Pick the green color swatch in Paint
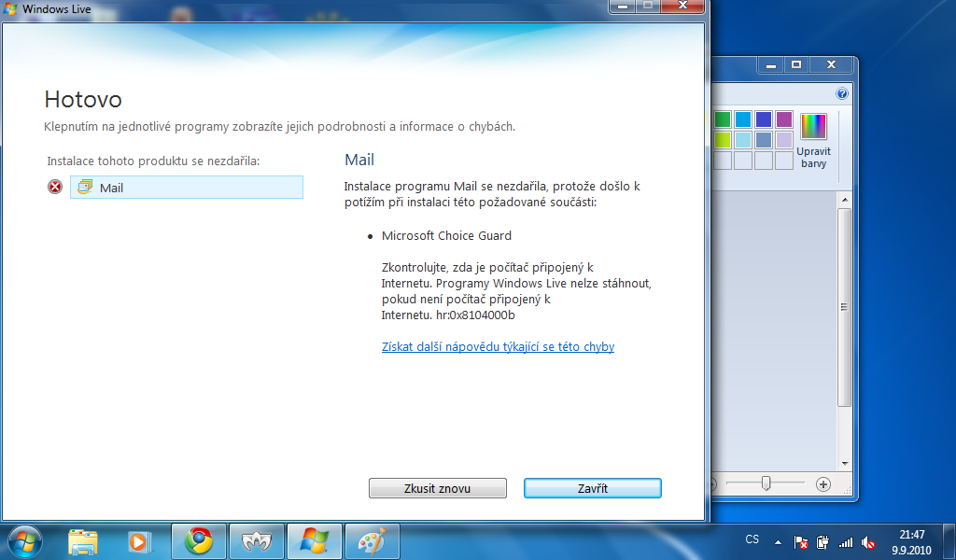Viewport: 956px width, 560px height. click(722, 119)
